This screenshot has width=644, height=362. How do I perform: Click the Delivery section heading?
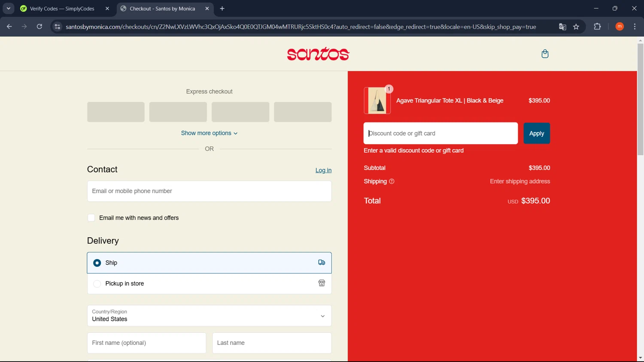[x=103, y=241]
